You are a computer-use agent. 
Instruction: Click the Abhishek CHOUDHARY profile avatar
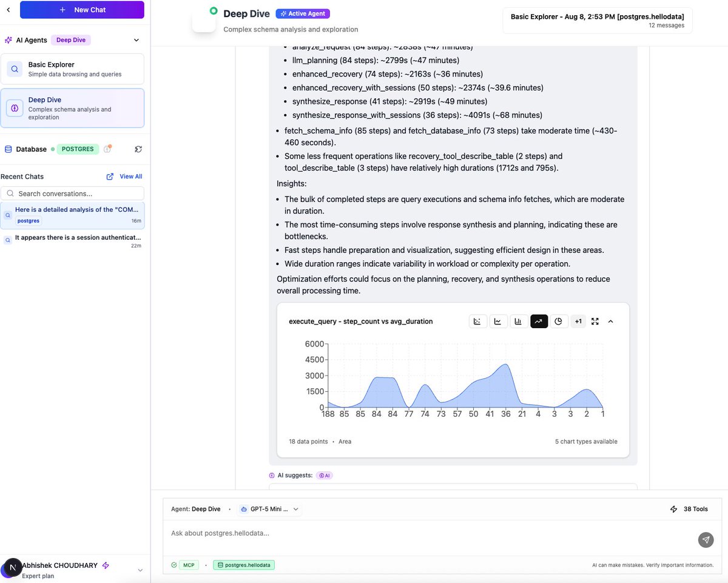[12, 568]
